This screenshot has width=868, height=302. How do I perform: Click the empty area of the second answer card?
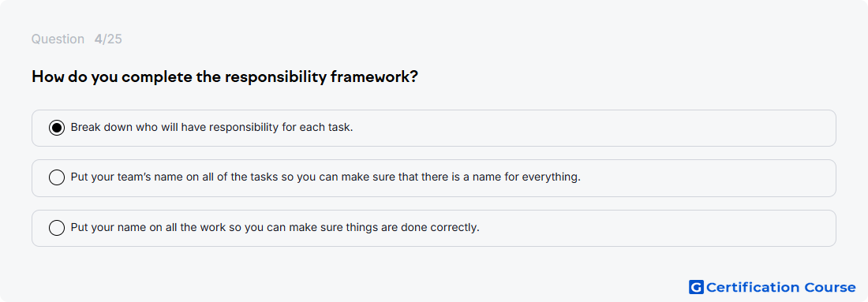(709, 178)
